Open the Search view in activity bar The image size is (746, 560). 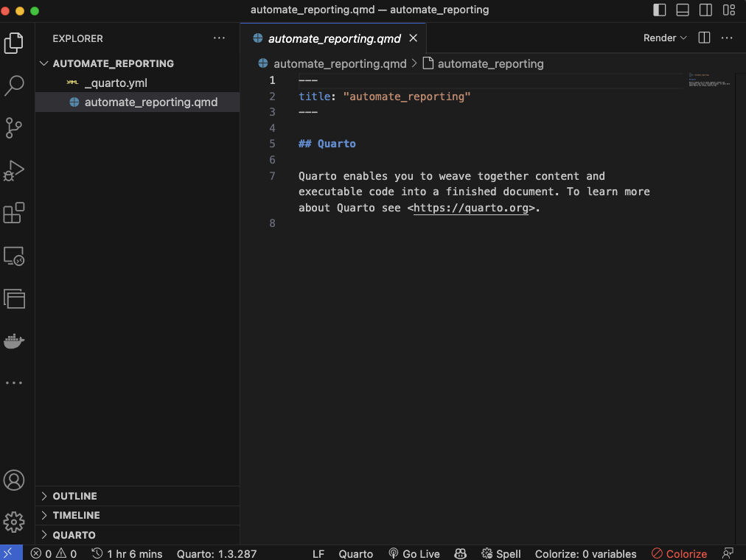pyautogui.click(x=14, y=85)
